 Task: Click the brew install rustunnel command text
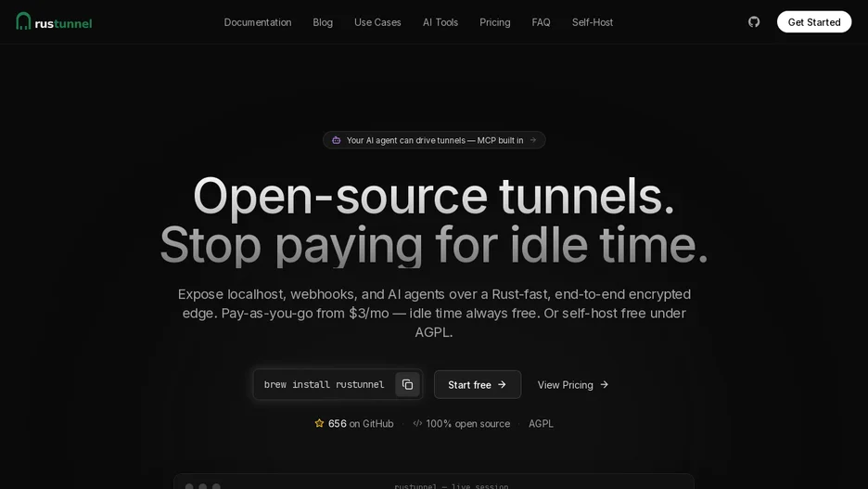[324, 384]
